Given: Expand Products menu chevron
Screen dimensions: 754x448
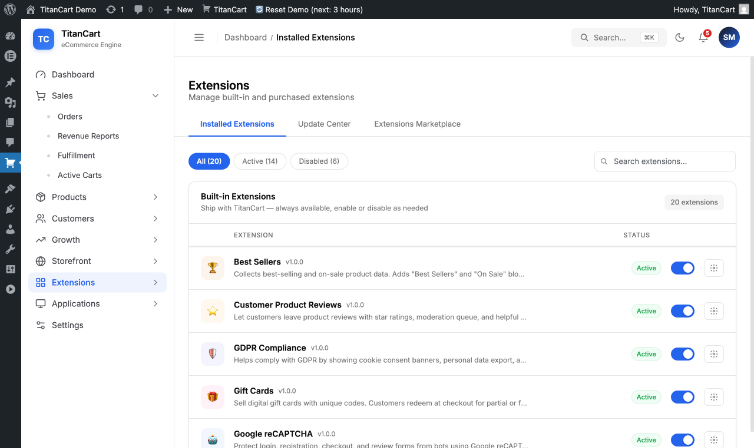Looking at the screenshot, I should click(155, 197).
